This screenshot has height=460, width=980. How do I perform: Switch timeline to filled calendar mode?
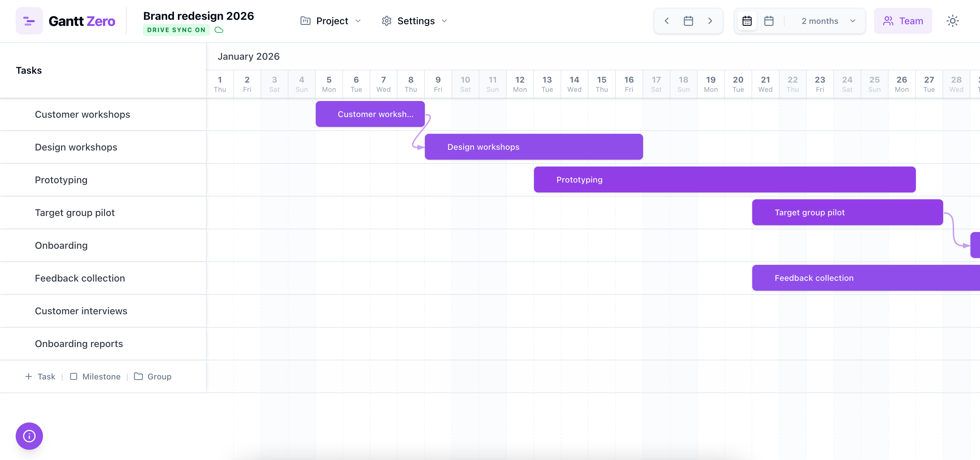747,21
